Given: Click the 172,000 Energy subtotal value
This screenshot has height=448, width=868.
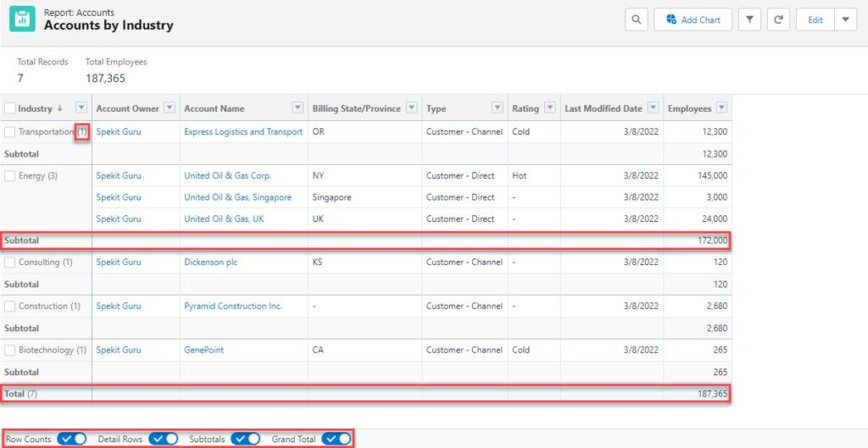Looking at the screenshot, I should coord(713,241).
